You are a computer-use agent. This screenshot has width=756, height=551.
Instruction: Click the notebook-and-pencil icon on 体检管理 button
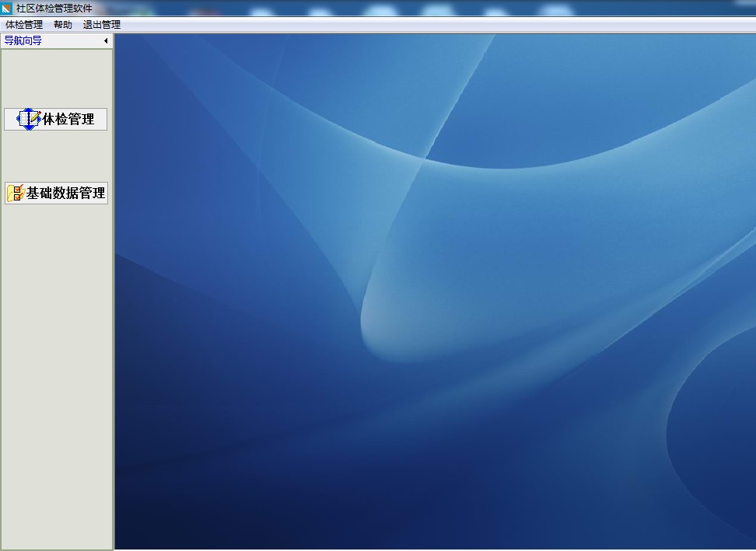point(29,119)
